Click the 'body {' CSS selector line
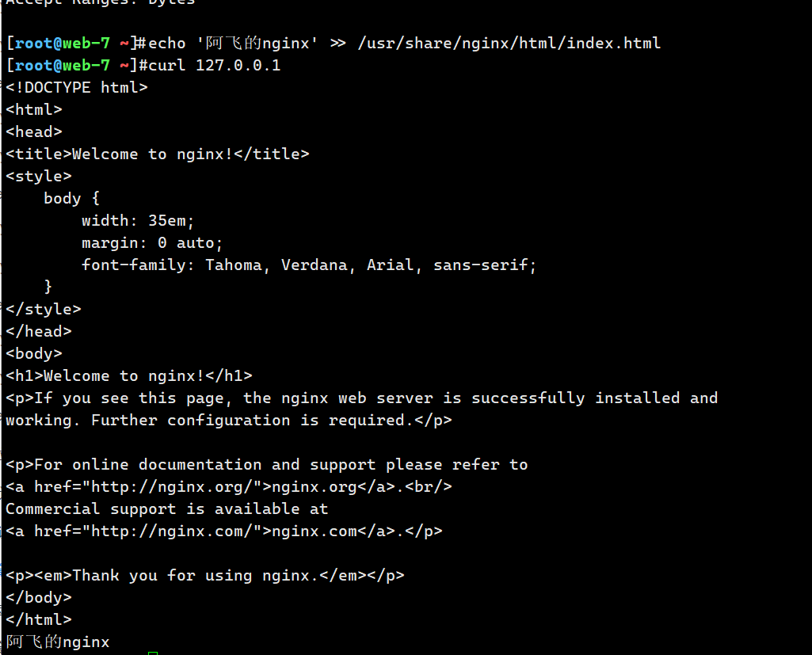Screen dimensions: 812x655 pos(71,198)
